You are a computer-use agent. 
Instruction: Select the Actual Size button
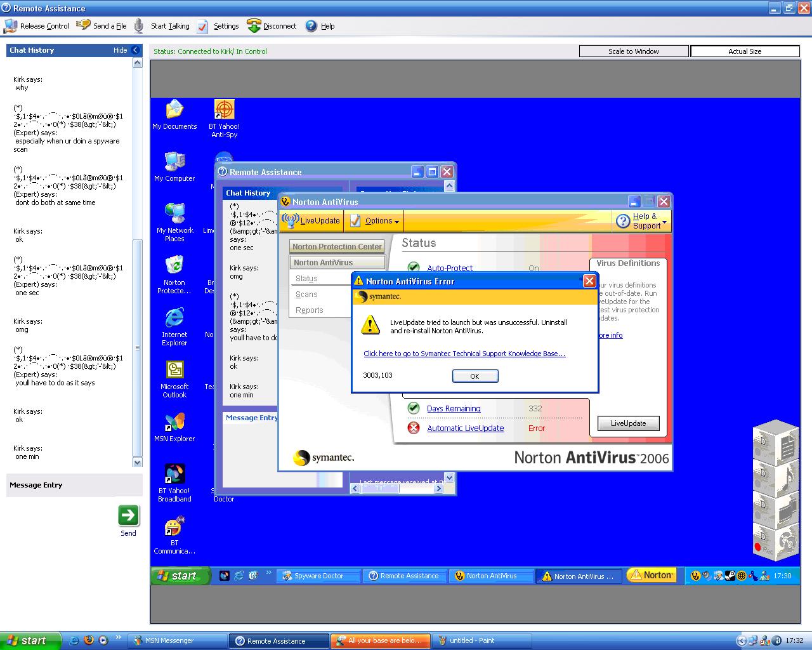click(x=745, y=51)
